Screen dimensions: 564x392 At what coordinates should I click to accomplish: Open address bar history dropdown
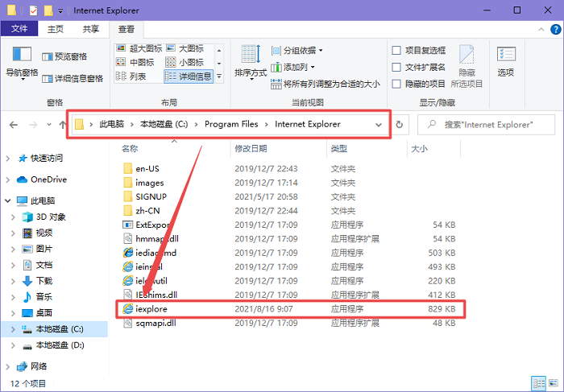[x=379, y=125]
